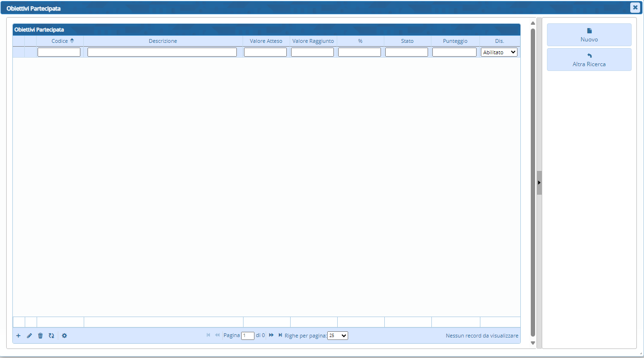Go to the last page icon
The width and height of the screenshot is (644, 358).
pos(280,335)
